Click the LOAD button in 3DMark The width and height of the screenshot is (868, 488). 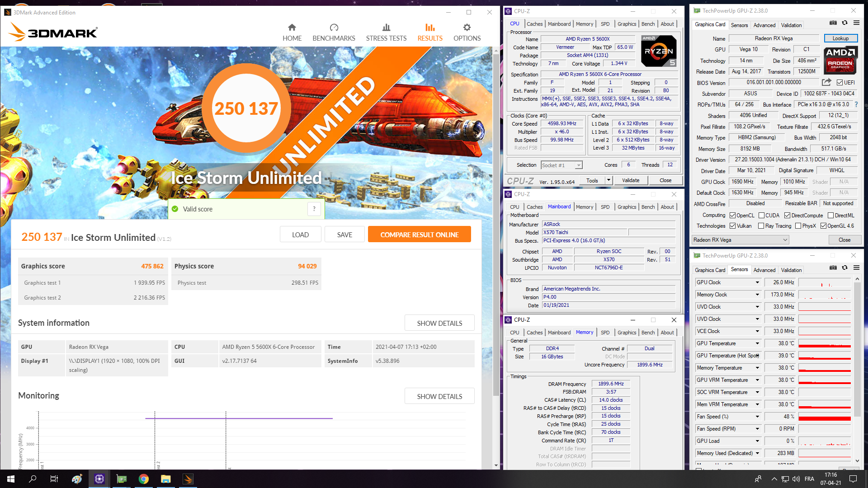pyautogui.click(x=300, y=235)
